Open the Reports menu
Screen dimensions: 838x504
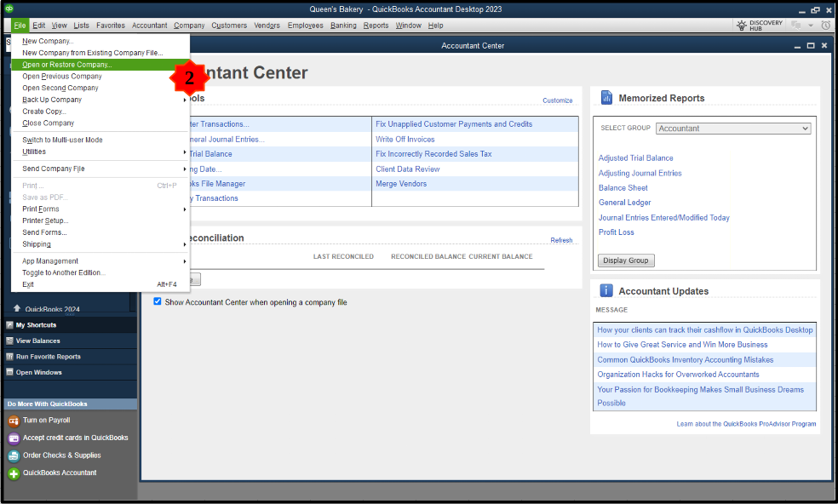tap(376, 26)
